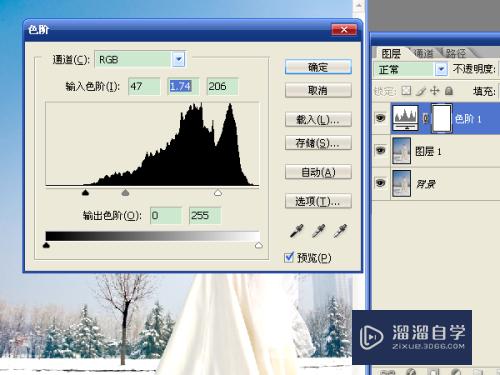Click the 自动(A) button
This screenshot has height=375, width=500.
tap(318, 172)
